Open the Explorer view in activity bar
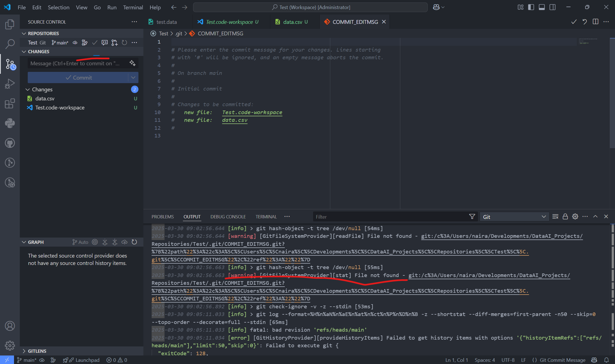615x364 pixels. tap(10, 24)
